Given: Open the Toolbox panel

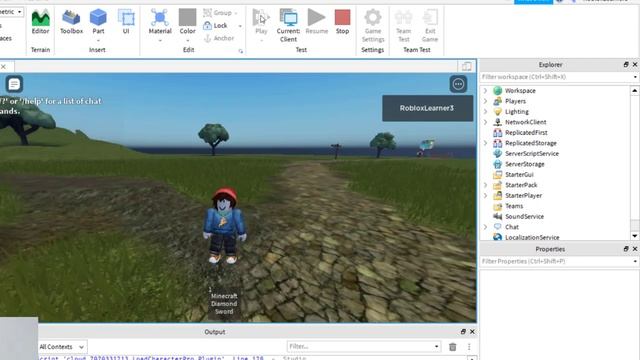Looking at the screenshot, I should coord(71,22).
